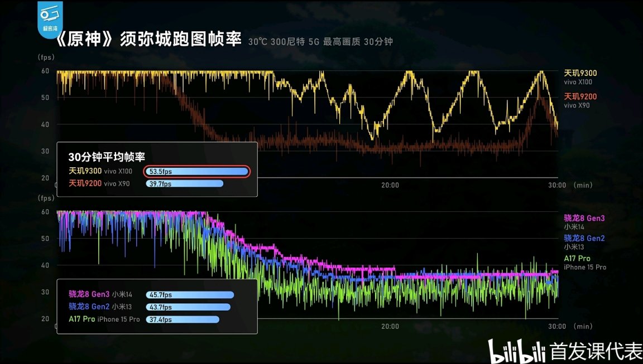Click the 骁龙8 Gen3 legend label beside lower chart

point(584,219)
